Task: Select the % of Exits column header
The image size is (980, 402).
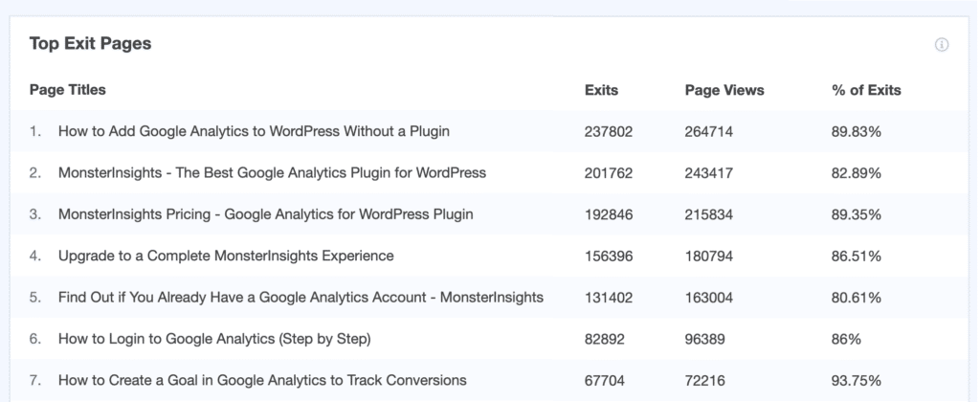Action: click(x=866, y=90)
